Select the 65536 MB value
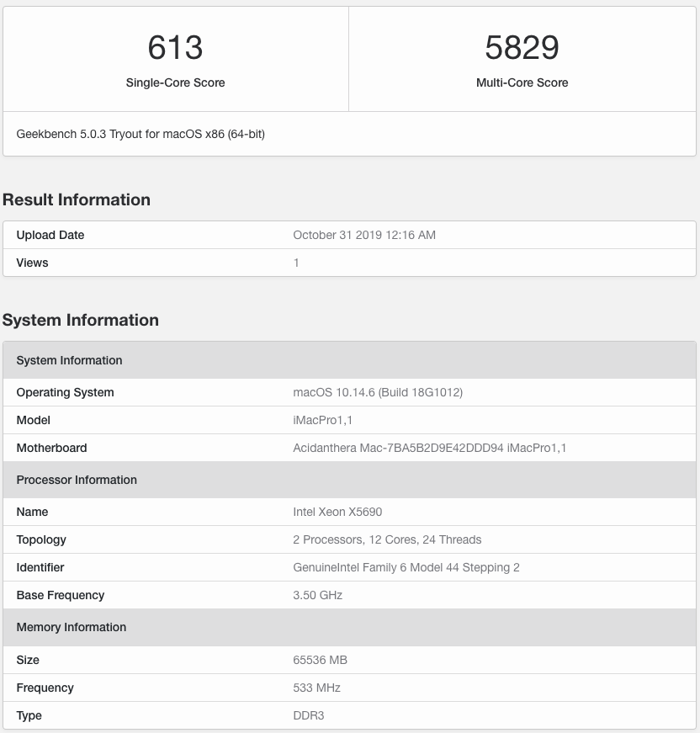 320,660
